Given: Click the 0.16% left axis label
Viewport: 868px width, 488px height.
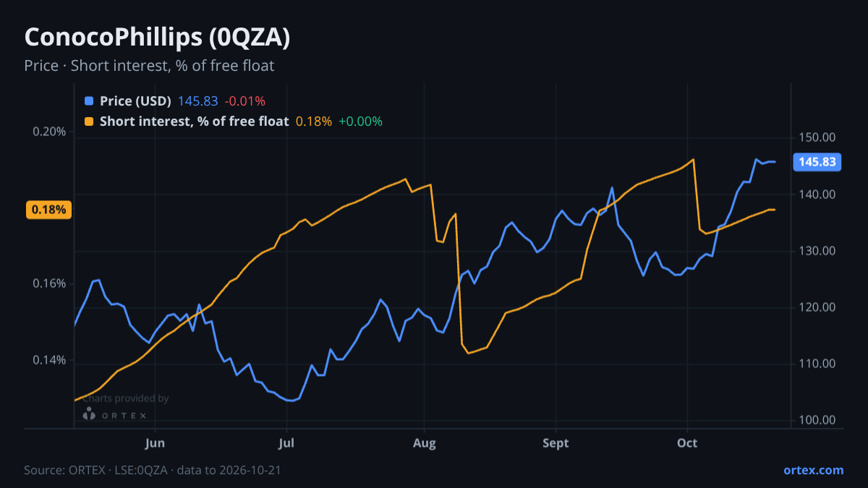Looking at the screenshot, I should (x=49, y=283).
